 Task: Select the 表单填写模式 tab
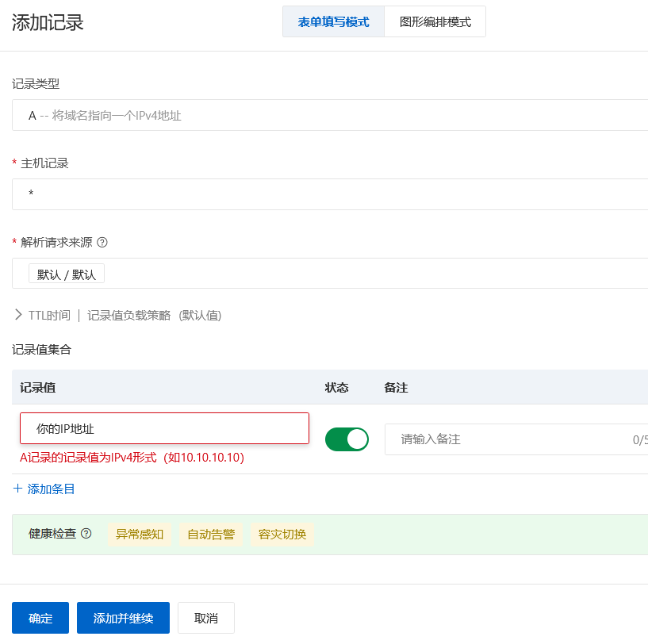333,21
